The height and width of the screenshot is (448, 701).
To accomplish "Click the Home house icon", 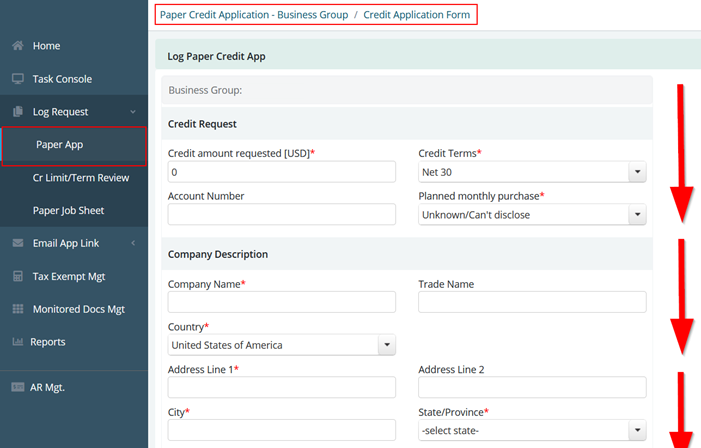I will 18,46.
